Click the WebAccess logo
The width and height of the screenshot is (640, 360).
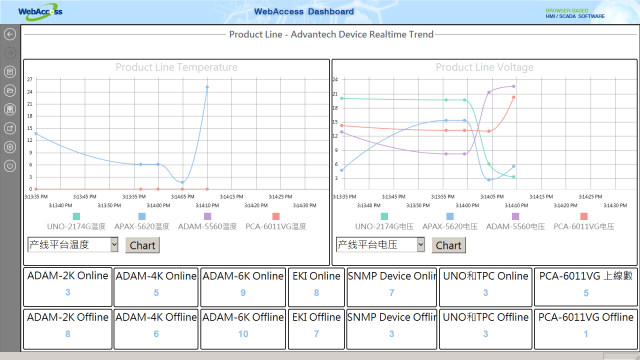pyautogui.click(x=40, y=12)
